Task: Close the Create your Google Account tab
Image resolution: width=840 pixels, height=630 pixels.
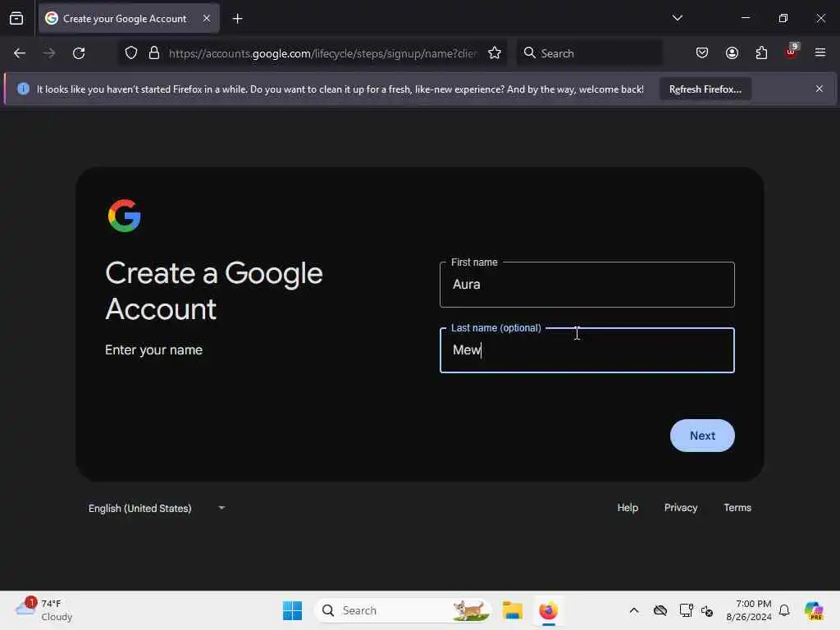Action: (x=207, y=18)
